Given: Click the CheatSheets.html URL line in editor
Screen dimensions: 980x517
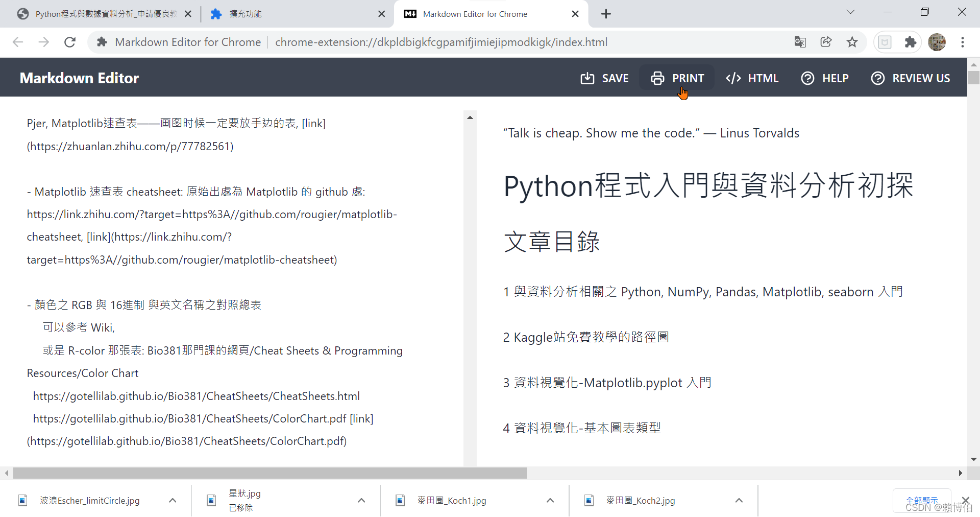Looking at the screenshot, I should pyautogui.click(x=197, y=396).
